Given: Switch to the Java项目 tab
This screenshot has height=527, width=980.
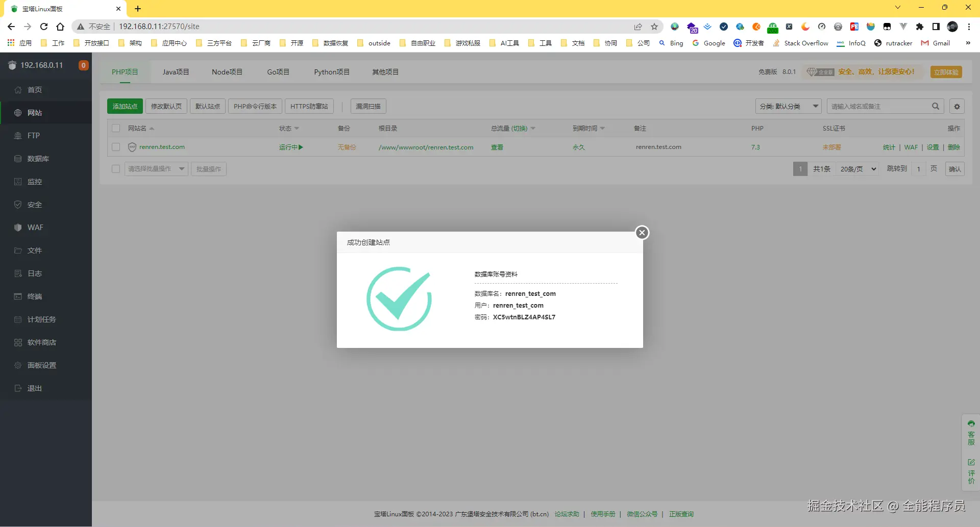Looking at the screenshot, I should [176, 72].
